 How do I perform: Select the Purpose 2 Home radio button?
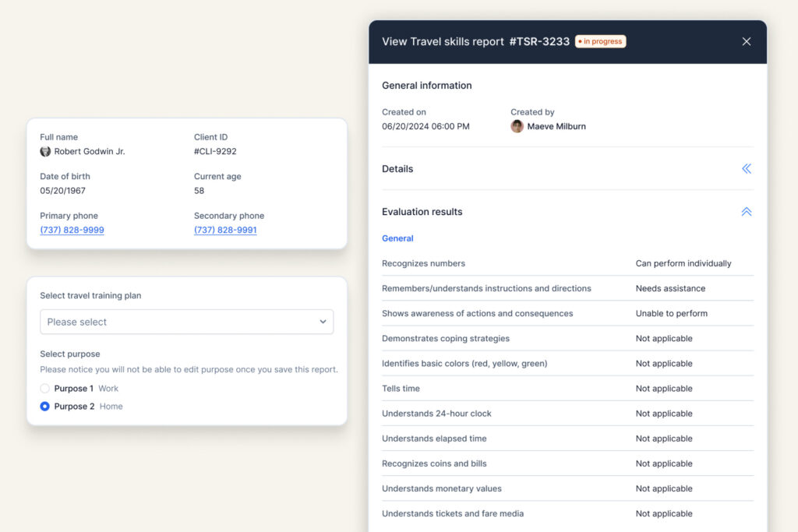(45, 407)
